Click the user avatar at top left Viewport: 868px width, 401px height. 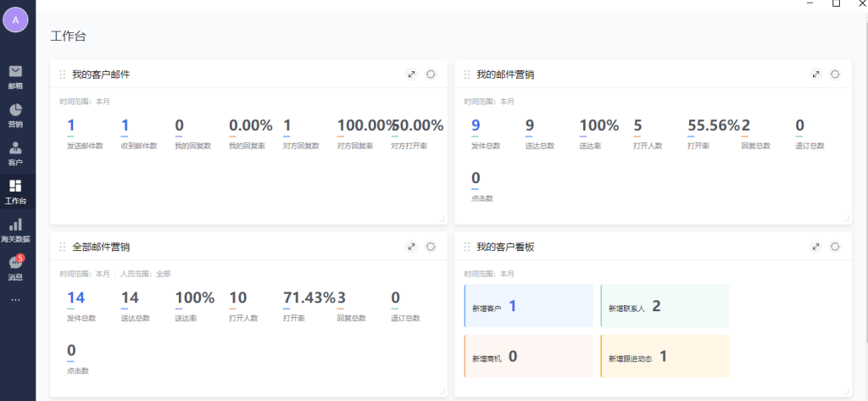click(x=15, y=20)
